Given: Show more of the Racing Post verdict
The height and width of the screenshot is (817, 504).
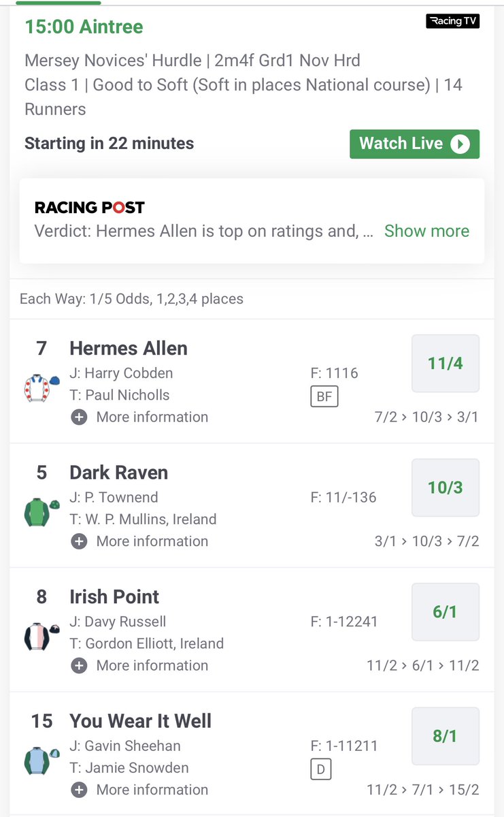Looking at the screenshot, I should coord(426,231).
